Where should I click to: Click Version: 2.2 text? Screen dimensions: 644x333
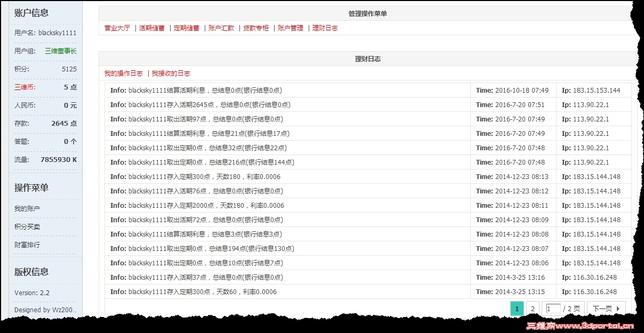pos(32,293)
